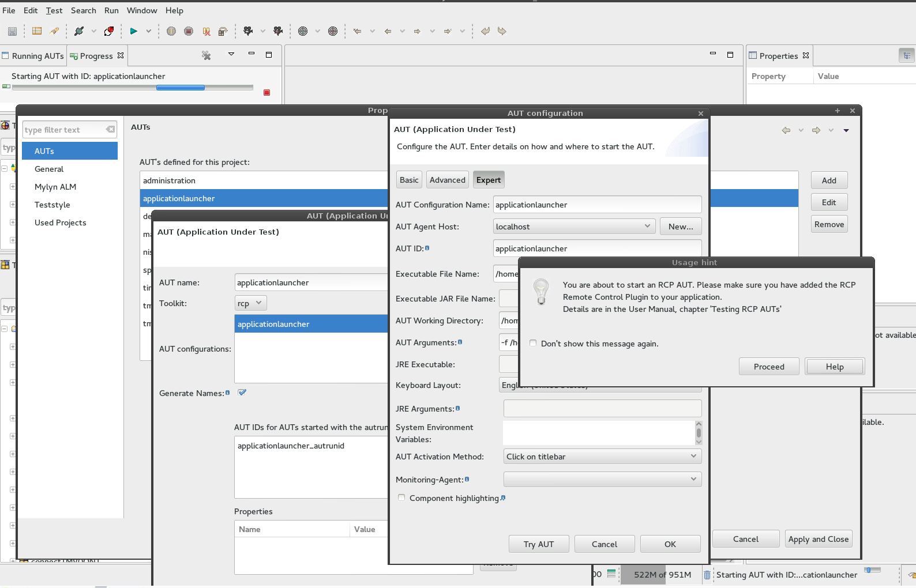Open dropdown next to first camera icon
The width and height of the screenshot is (916, 588).
263,31
